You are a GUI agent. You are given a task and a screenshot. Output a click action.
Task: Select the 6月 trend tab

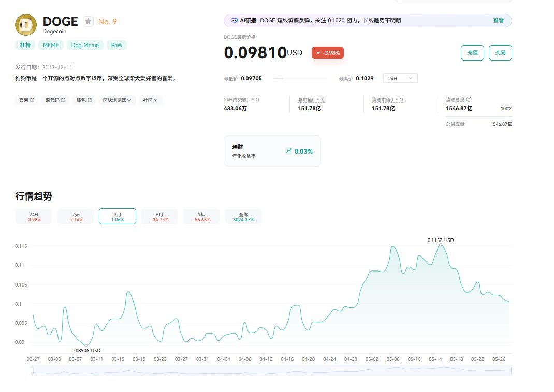[159, 217]
